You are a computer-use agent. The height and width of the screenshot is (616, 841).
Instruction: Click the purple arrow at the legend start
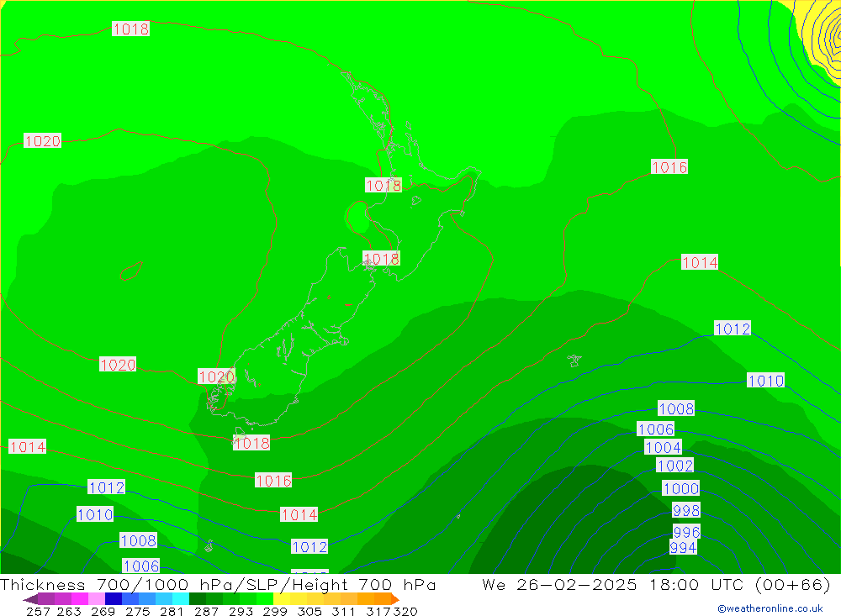click(x=30, y=599)
